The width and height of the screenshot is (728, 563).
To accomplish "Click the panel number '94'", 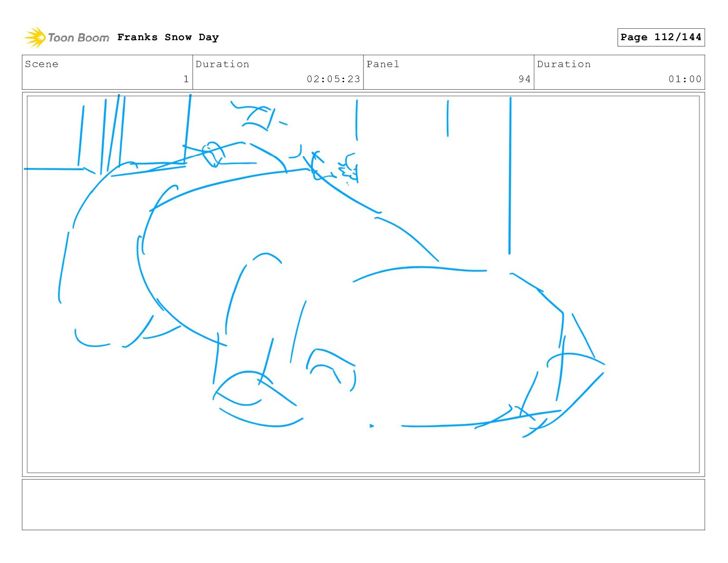I will tap(525, 79).
